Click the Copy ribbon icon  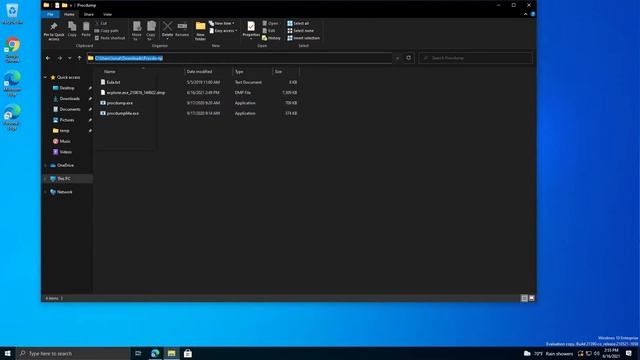pyautogui.click(x=72, y=27)
